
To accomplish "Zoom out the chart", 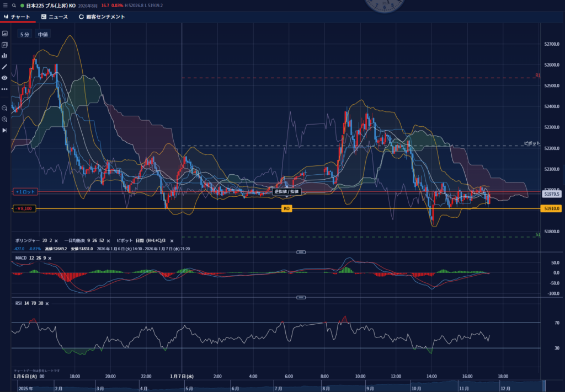I will [4, 108].
